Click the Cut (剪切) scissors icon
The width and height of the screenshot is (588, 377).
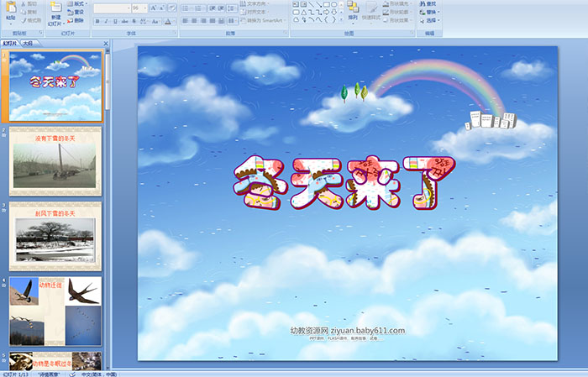point(24,3)
